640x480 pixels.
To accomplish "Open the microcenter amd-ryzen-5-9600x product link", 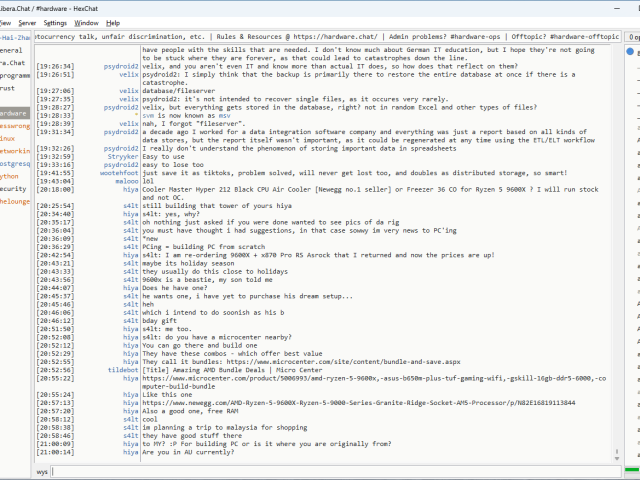I will 374,382.
